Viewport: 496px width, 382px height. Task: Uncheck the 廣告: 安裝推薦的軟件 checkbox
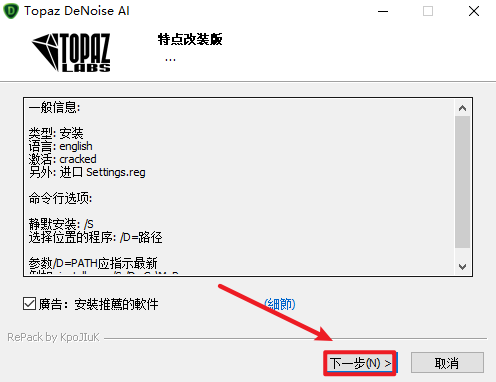[x=29, y=304]
